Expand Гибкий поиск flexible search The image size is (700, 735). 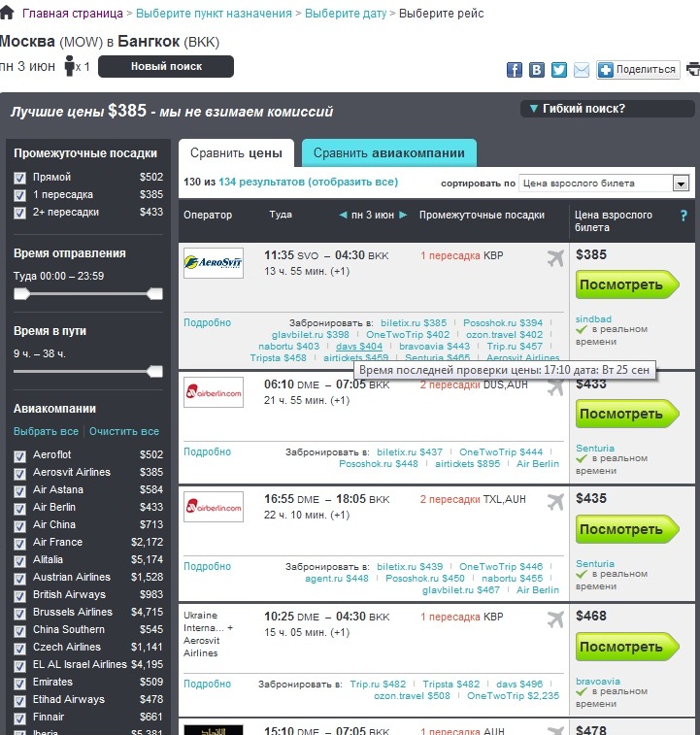point(607,109)
